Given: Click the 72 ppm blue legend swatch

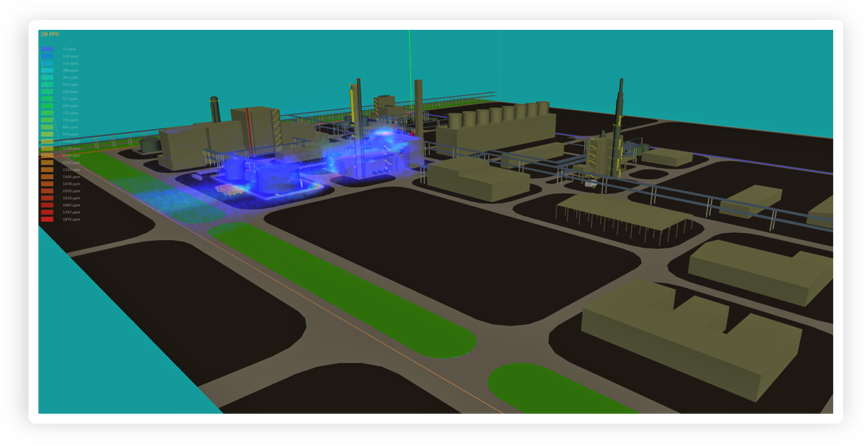Looking at the screenshot, I should pos(47,49).
